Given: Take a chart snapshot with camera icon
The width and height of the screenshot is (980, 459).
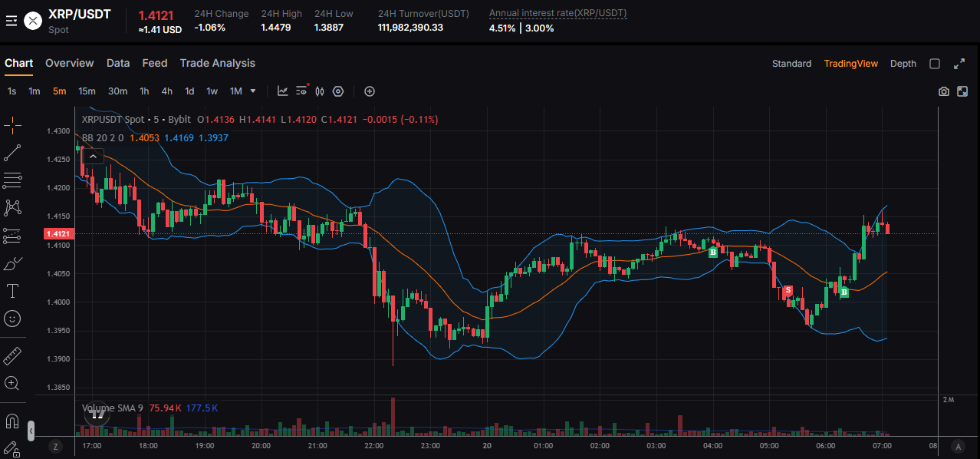Looking at the screenshot, I should 943,91.
